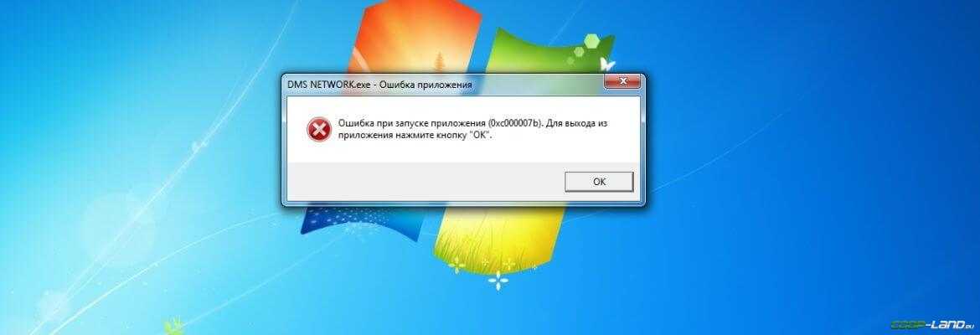Click the white butterfly on the wallpaper
The width and height of the screenshot is (980, 335).
pos(607,64)
